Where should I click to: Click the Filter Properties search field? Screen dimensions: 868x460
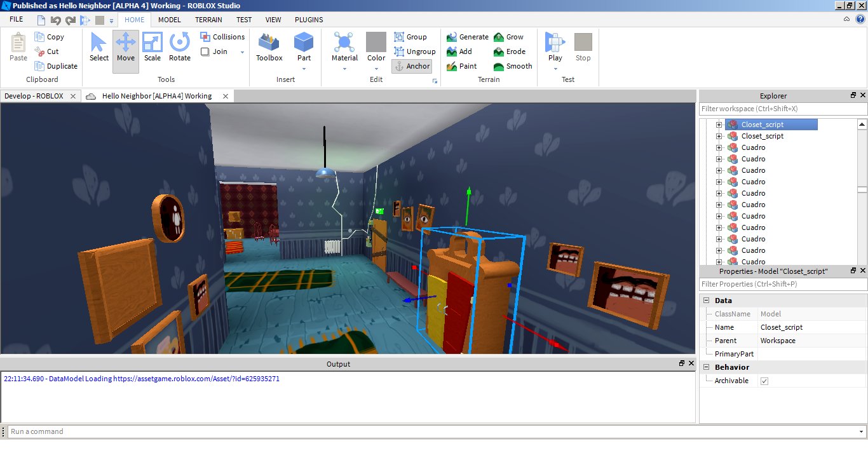(783, 284)
